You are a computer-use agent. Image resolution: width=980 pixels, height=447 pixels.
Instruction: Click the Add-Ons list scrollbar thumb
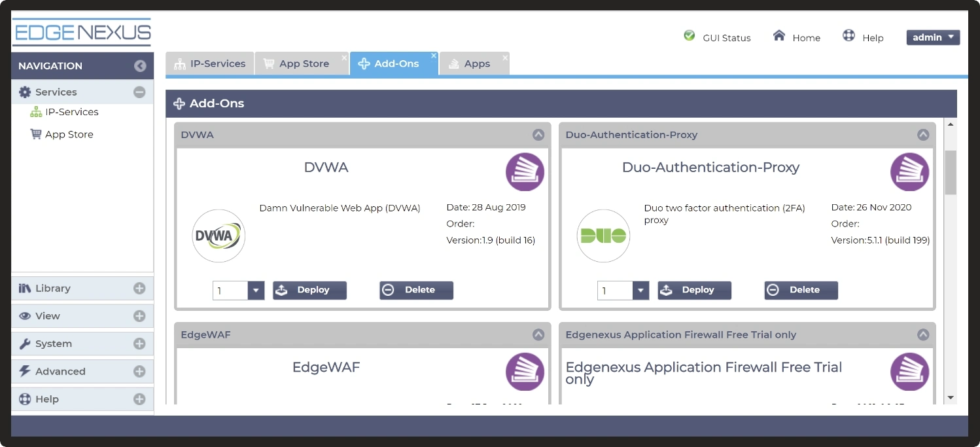[x=951, y=172]
